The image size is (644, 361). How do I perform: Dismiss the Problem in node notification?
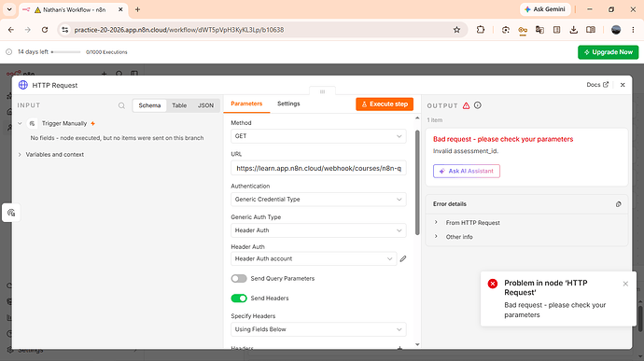pyautogui.click(x=625, y=284)
